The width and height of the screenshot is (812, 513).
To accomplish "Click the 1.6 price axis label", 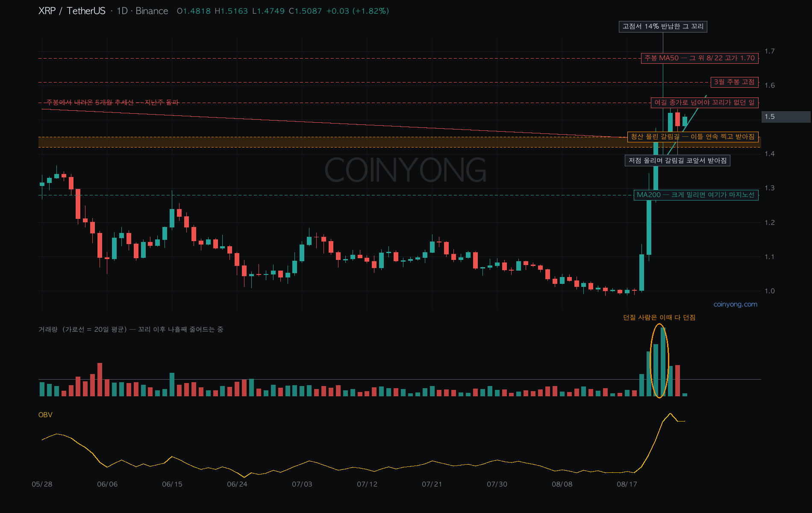I will click(770, 85).
